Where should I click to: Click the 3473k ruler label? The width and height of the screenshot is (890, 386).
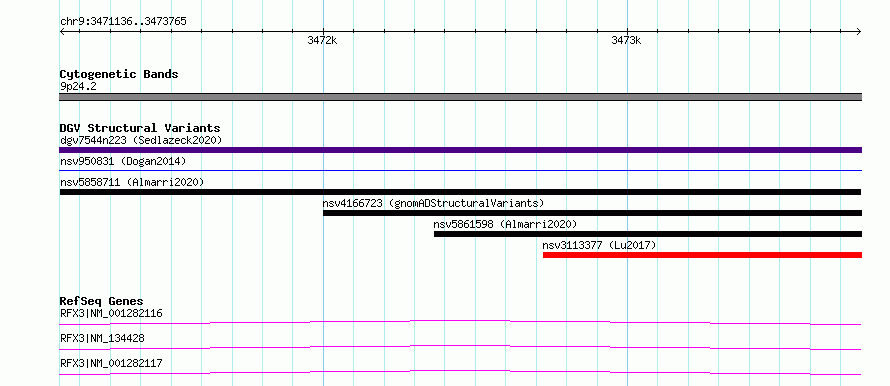pos(626,40)
